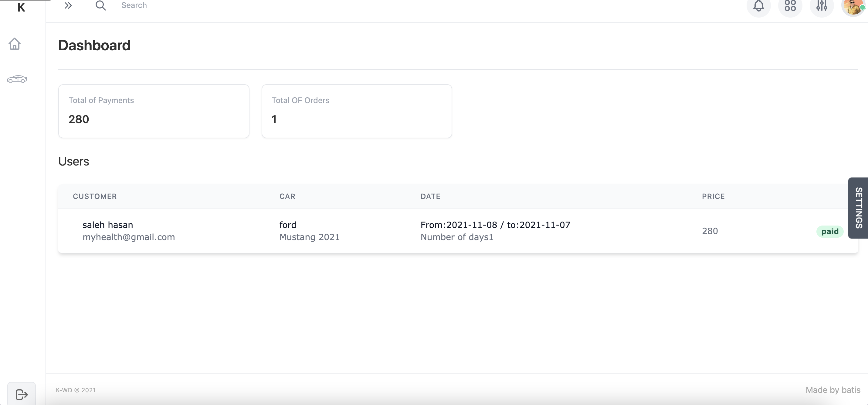The image size is (868, 405).
Task: Select the Cars icon in the sidebar
Action: [16, 79]
